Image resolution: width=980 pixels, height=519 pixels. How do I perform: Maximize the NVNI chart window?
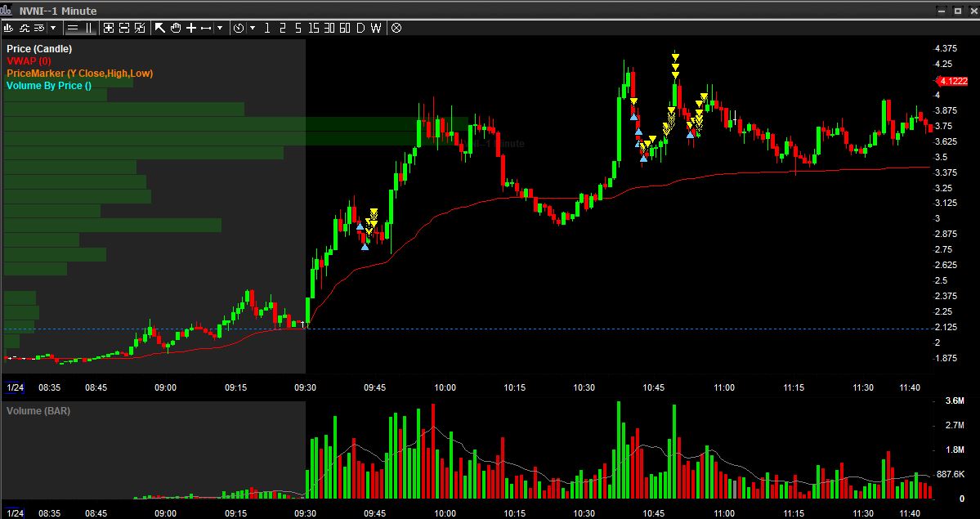pyautogui.click(x=957, y=11)
